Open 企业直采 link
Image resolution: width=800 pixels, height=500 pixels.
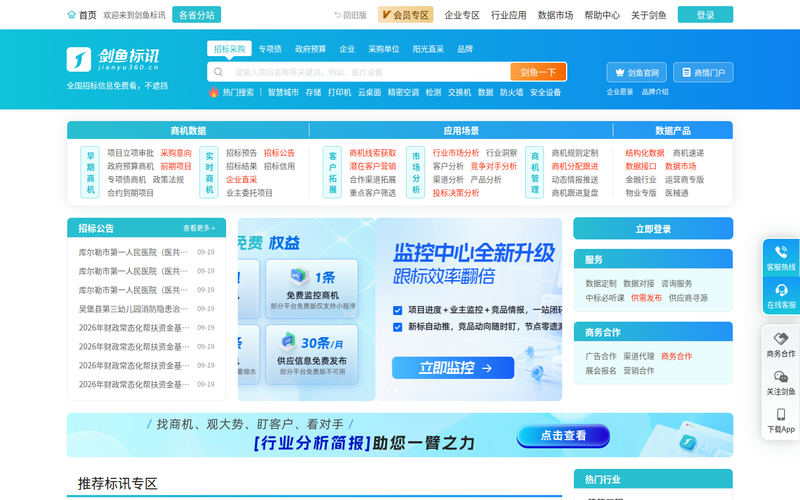coord(241,180)
